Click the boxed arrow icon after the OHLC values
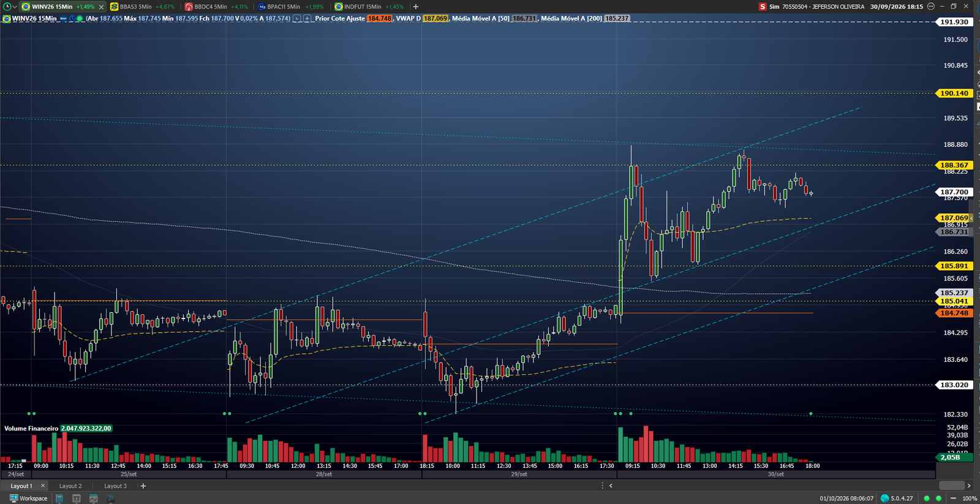Screen dimensions: 980x504 [x=297, y=18]
